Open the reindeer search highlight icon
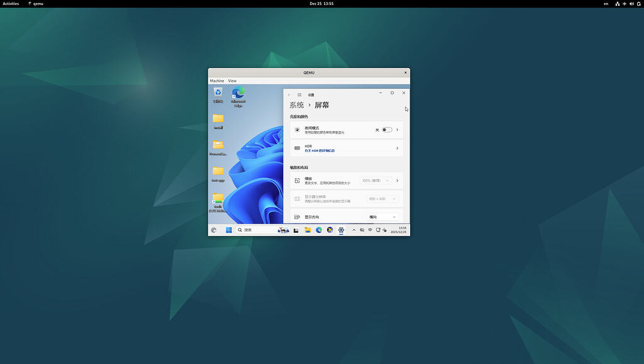 (283, 230)
